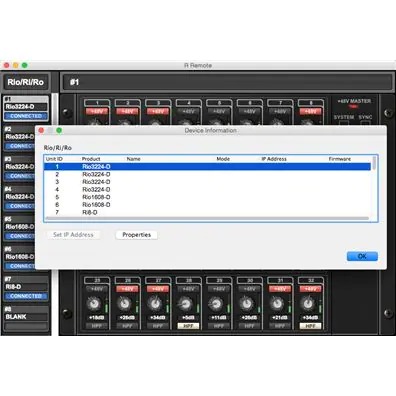Select device slot #5 Rio1608-D in sidebar
The height and width of the screenshot is (396, 396).
pos(19,227)
